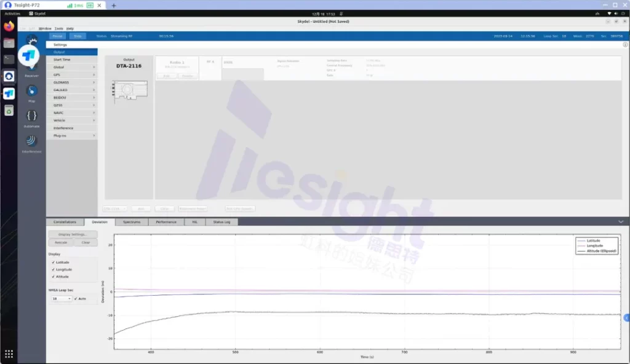Collapse the bottom panel with the chevron
Screen dimensions: 630x364
click(621, 221)
